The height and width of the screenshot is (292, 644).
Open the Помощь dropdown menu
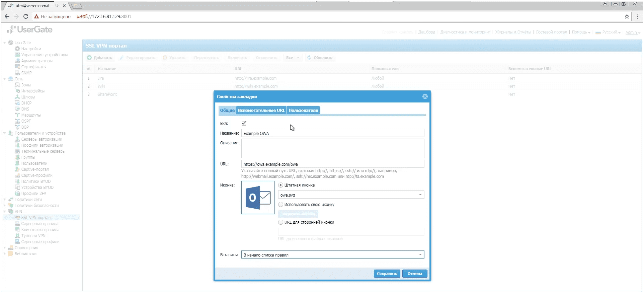tap(581, 32)
